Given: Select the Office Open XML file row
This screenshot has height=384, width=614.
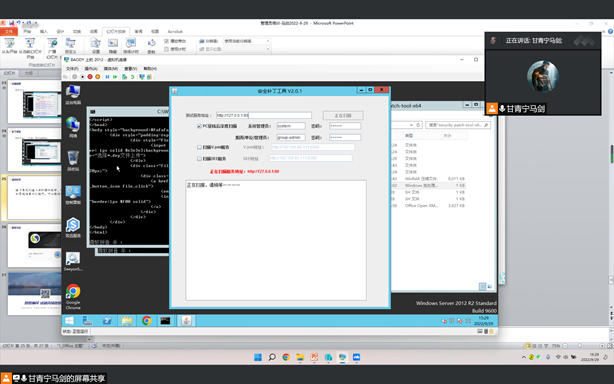Looking at the screenshot, I should (428, 206).
